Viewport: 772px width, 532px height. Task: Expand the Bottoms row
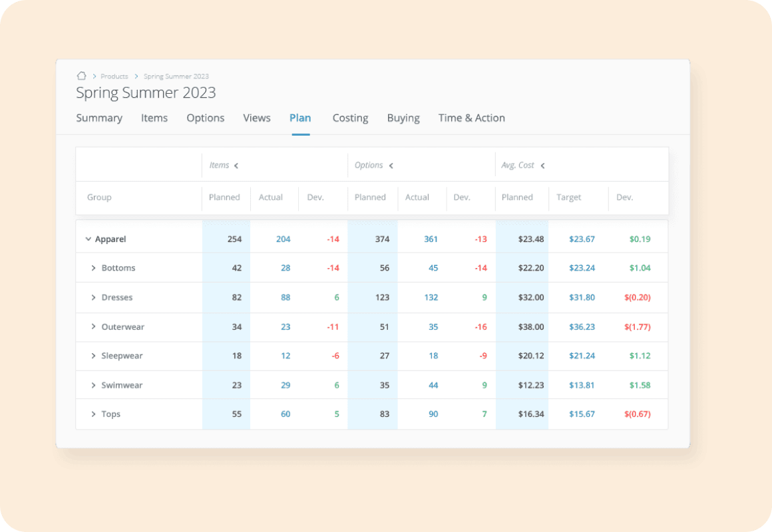point(94,268)
